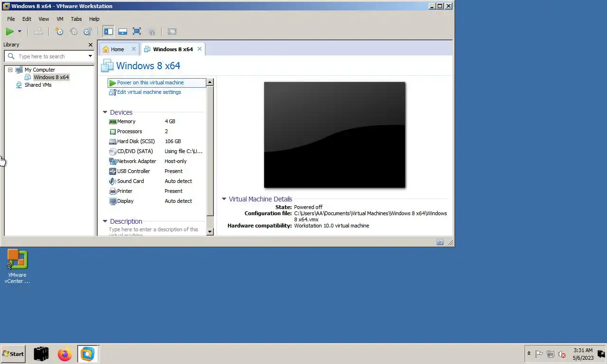Open the Tabs menu
607x364 pixels.
(76, 19)
